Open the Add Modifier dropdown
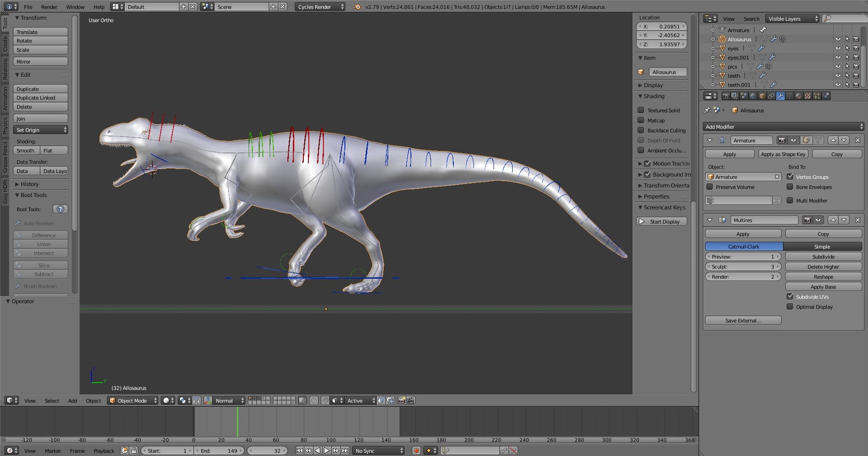The width and height of the screenshot is (868, 456). [783, 127]
